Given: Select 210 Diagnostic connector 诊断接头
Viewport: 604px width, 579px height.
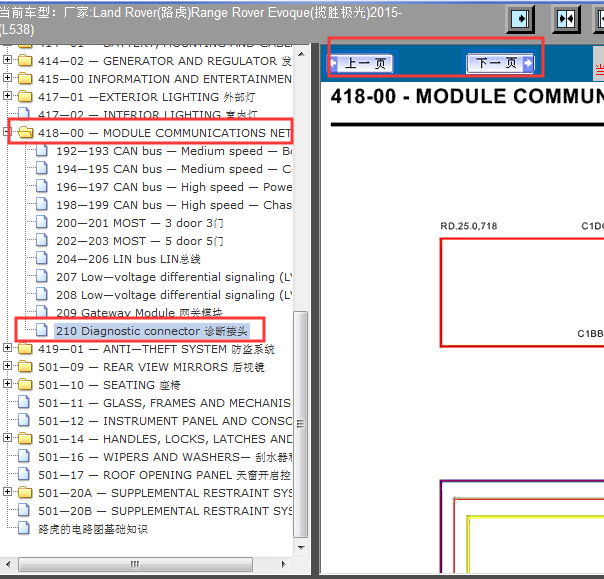Looking at the screenshot, I should tap(152, 331).
